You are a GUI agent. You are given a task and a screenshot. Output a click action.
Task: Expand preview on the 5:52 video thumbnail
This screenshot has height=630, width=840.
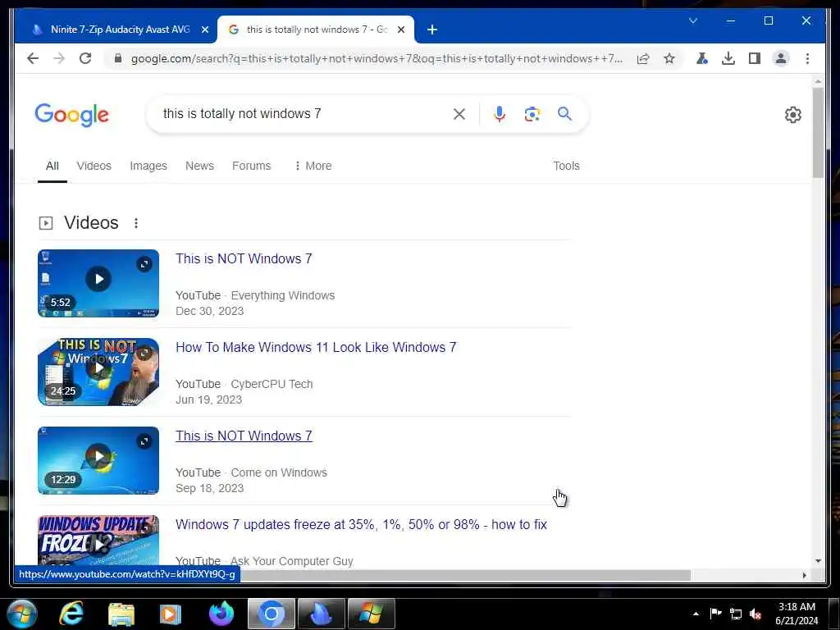coord(144,264)
